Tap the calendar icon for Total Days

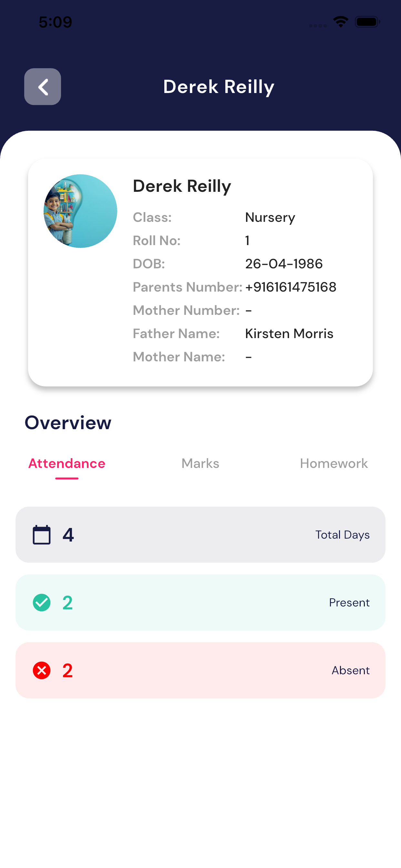click(41, 535)
